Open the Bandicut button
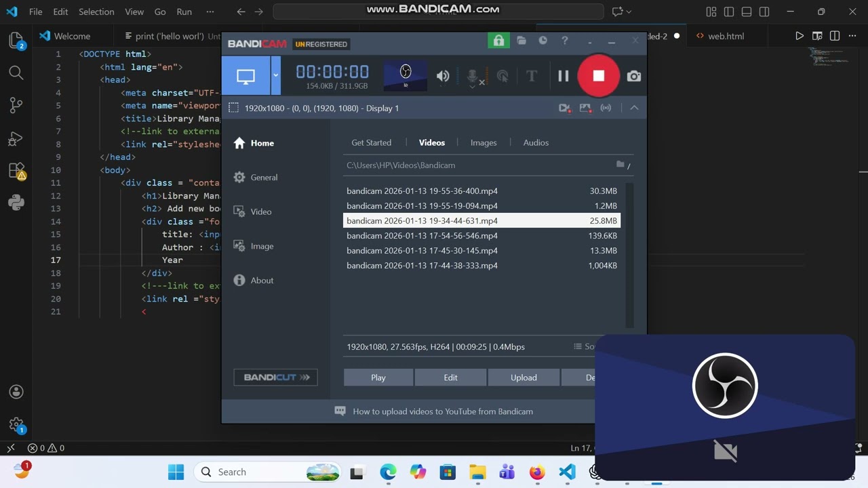 coord(275,378)
